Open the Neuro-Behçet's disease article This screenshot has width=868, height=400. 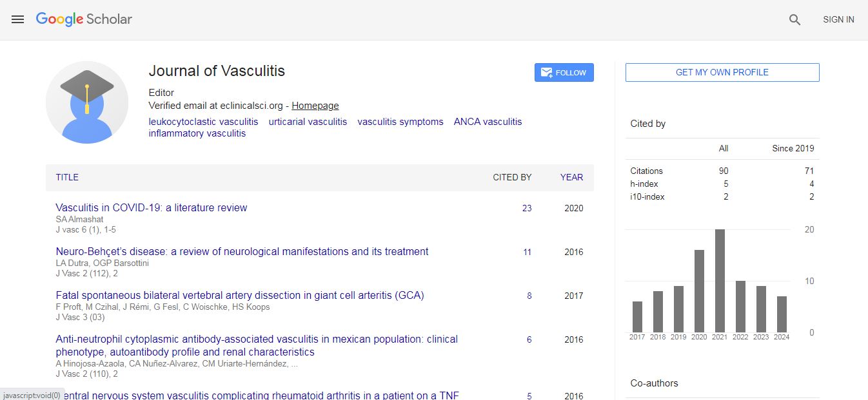click(242, 252)
